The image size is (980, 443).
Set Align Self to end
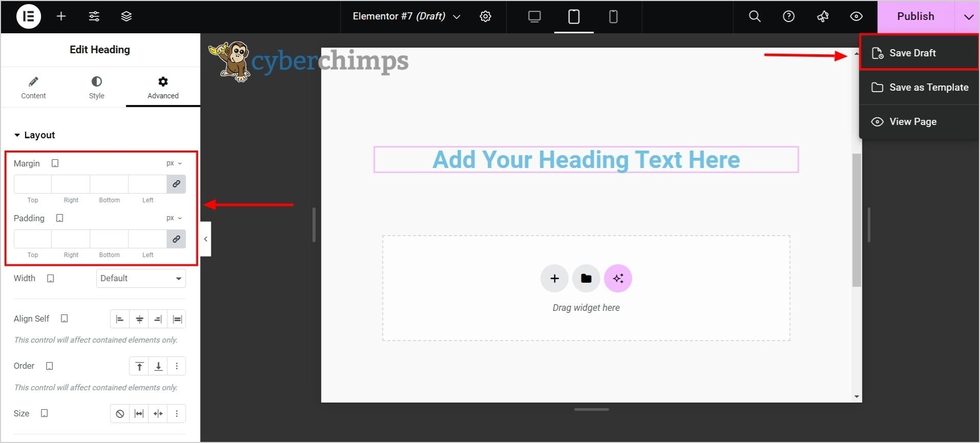158,319
